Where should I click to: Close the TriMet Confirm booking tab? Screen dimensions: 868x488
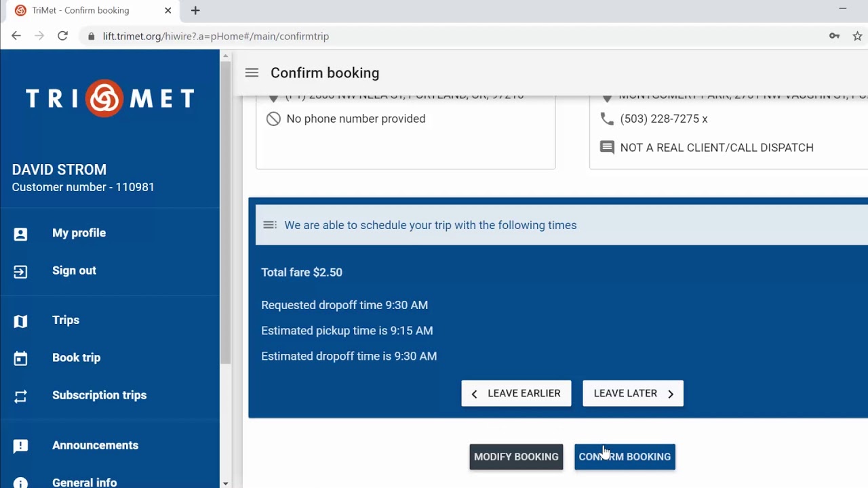tap(168, 10)
